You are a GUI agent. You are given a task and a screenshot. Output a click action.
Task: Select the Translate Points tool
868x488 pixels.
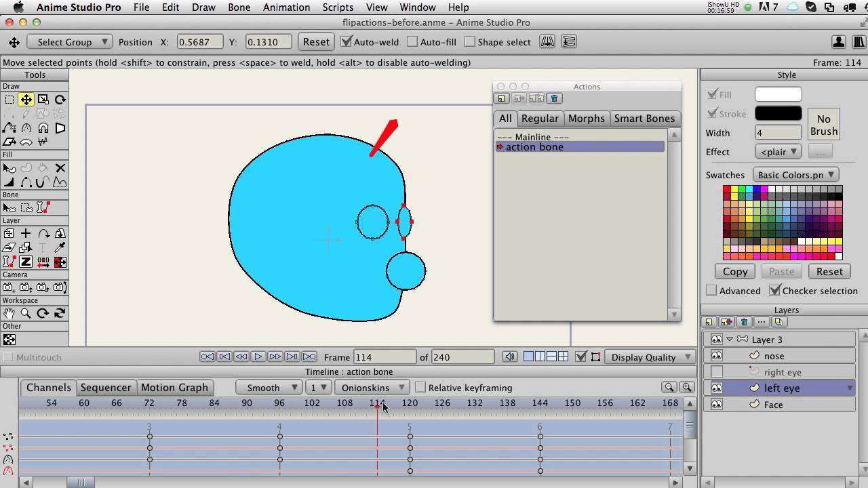(26, 100)
